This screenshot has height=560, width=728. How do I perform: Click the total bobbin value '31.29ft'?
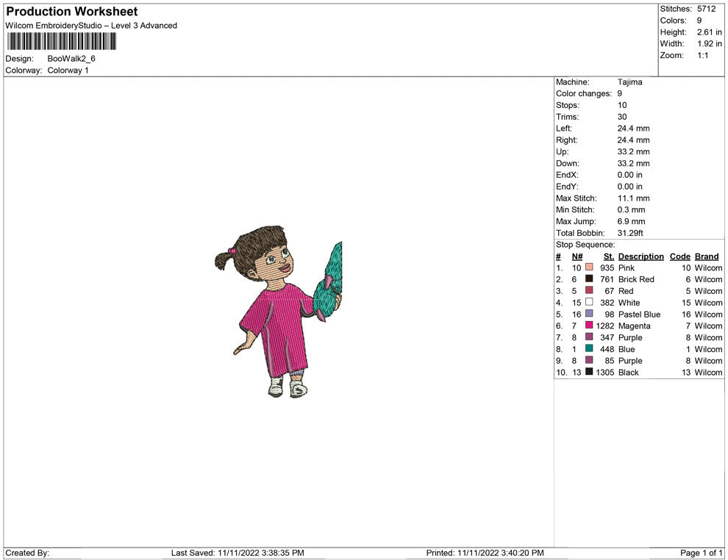[x=630, y=233]
